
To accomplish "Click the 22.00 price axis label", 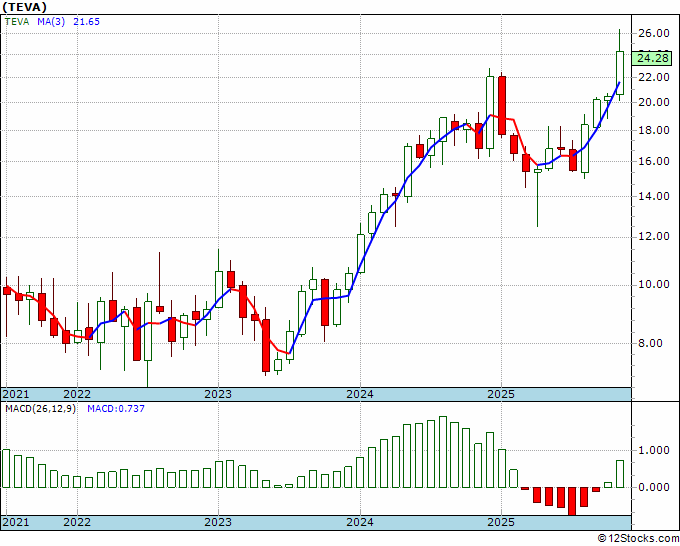I will (x=653, y=78).
